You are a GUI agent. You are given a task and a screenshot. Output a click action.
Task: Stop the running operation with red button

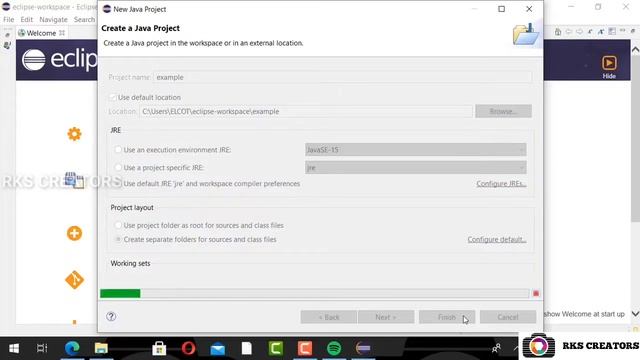[536, 293]
